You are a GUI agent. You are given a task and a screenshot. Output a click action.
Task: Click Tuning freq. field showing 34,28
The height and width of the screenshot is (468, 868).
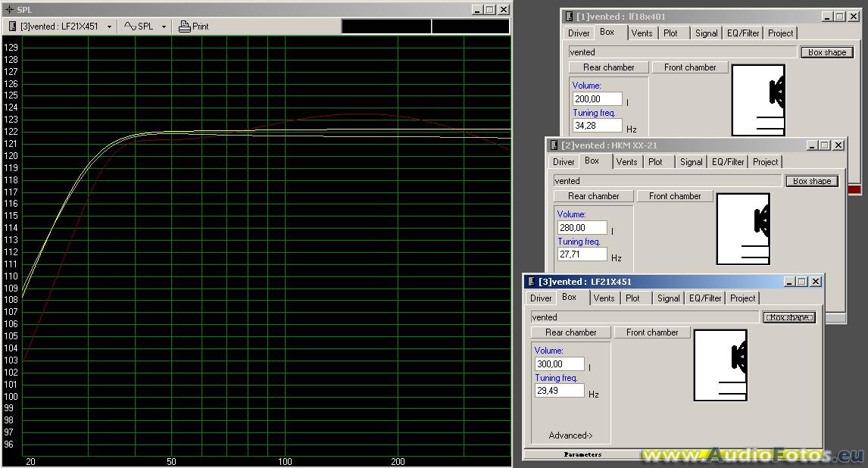click(x=597, y=126)
